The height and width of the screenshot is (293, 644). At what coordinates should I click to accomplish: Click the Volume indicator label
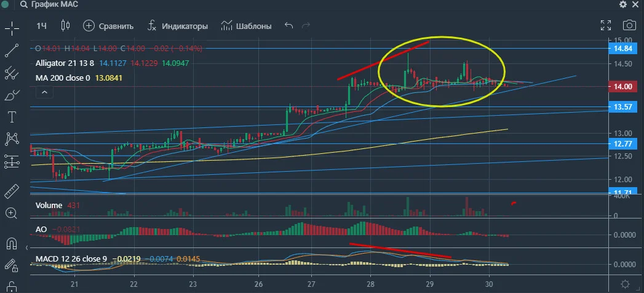click(49, 205)
